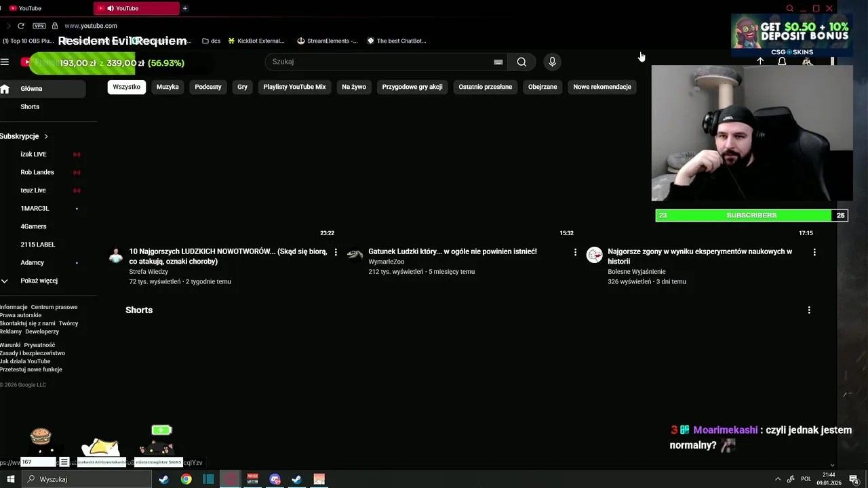The width and height of the screenshot is (868, 488).
Task: Open the browser search icon in title bar
Action: 789,8
